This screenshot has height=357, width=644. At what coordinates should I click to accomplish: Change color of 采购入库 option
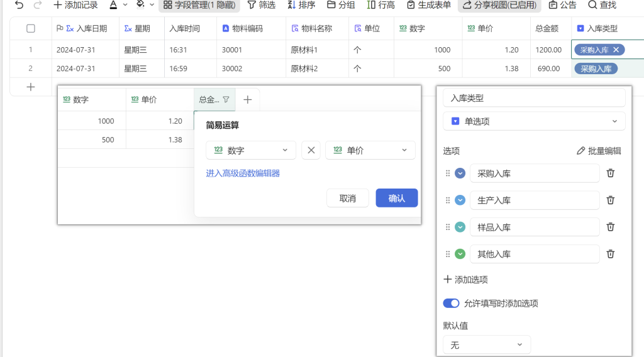point(460,173)
